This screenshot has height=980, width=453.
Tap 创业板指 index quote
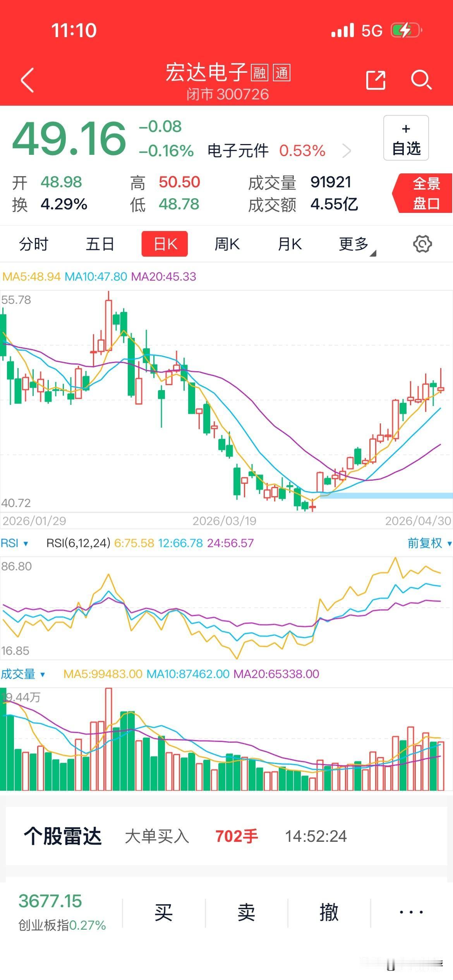tap(62, 912)
